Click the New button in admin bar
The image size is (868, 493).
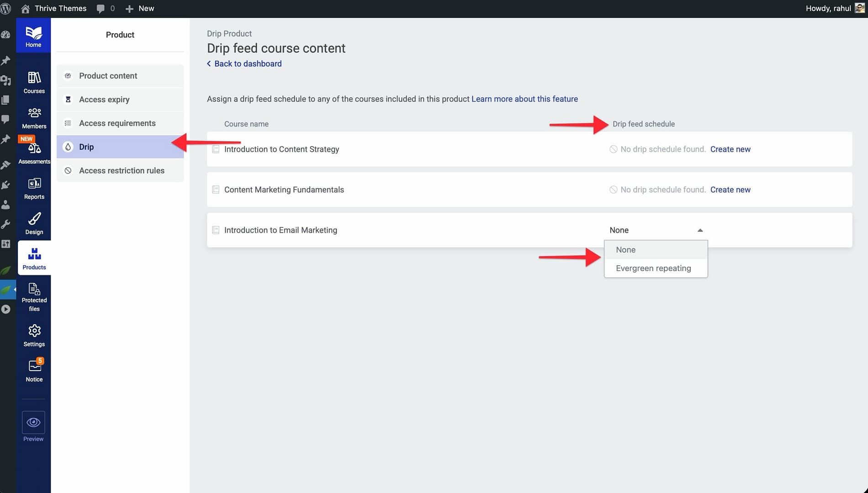(x=140, y=8)
